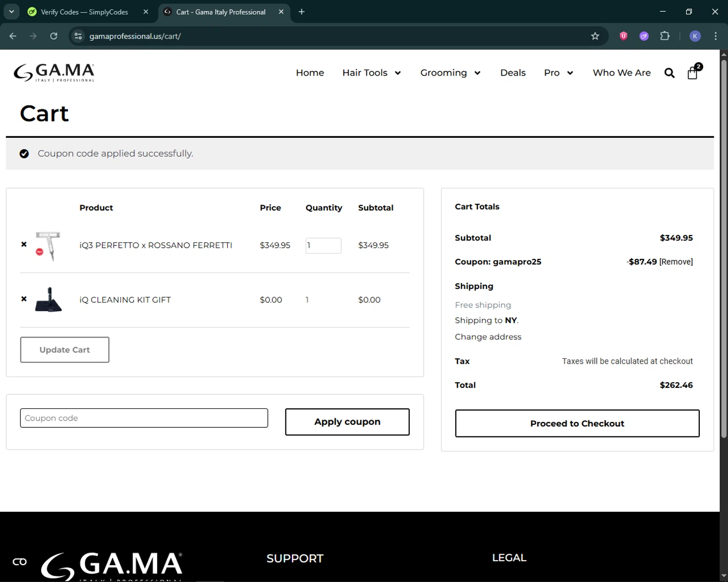
Task: Open the Grooming menu
Action: (x=444, y=73)
